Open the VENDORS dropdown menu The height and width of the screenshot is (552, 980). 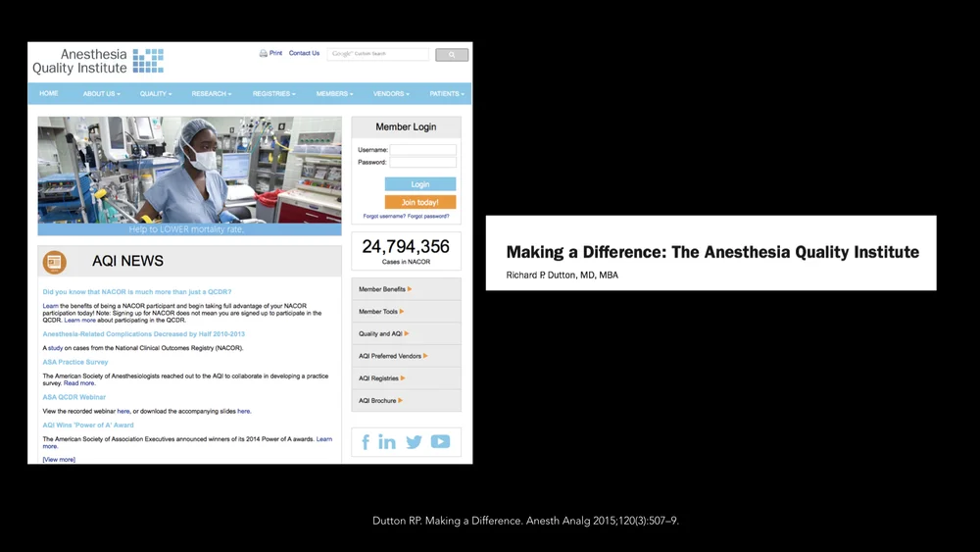click(391, 94)
